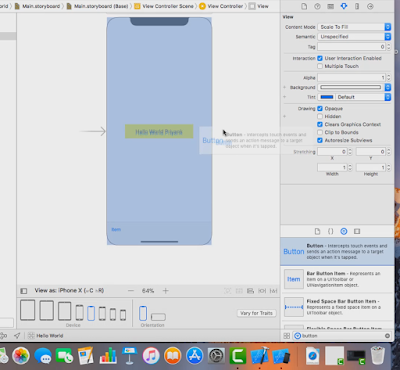Open the Semantic dropdown
This screenshot has height=370, width=400.
coord(354,37)
